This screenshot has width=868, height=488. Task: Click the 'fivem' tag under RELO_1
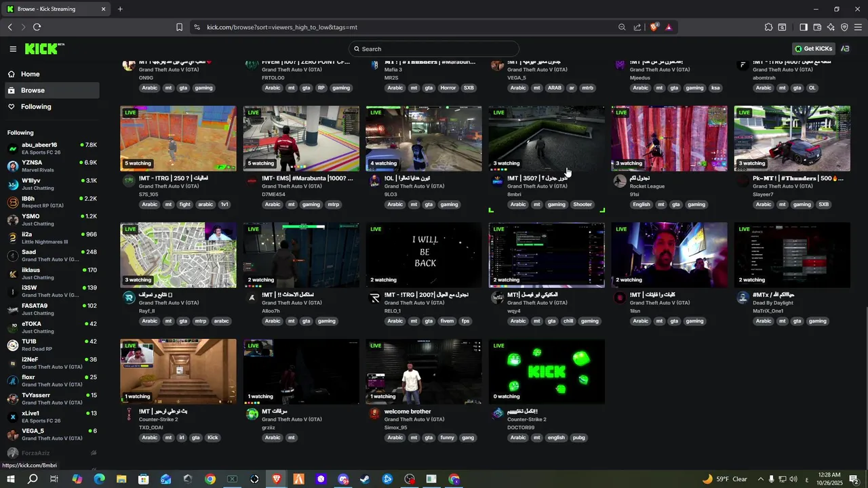coord(447,321)
